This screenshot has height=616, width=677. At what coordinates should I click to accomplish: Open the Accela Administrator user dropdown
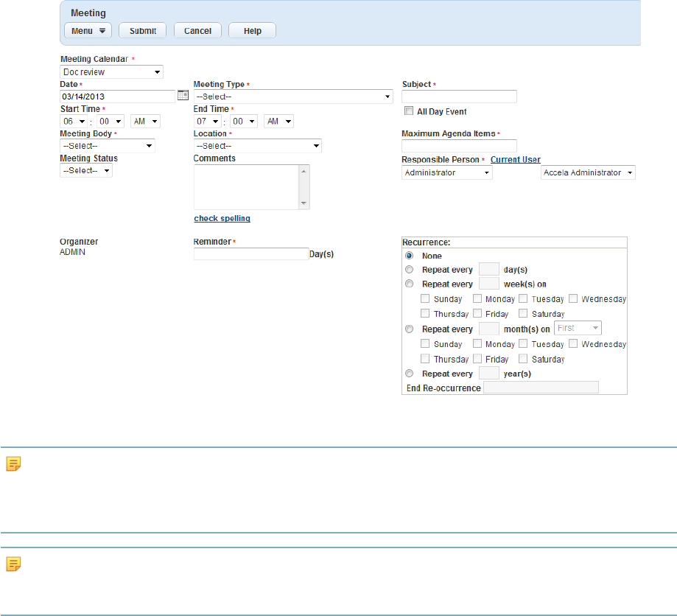(588, 172)
